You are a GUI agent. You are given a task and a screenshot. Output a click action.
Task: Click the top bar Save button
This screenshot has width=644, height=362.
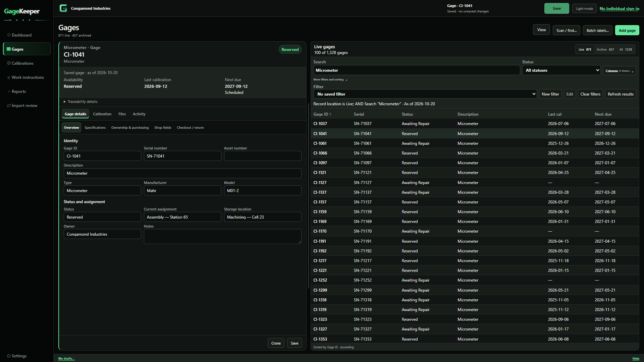pyautogui.click(x=556, y=8)
